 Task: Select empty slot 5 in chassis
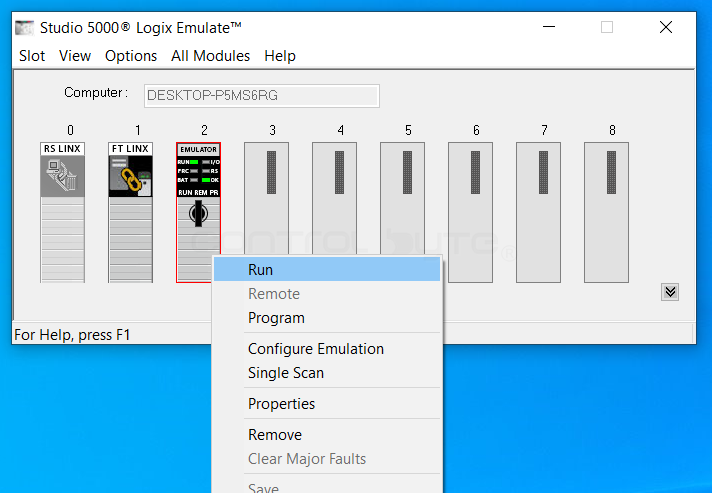(402, 198)
